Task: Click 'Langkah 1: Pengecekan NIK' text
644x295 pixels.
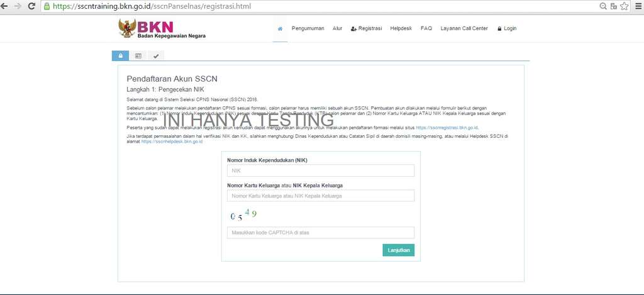Action: 165,89
